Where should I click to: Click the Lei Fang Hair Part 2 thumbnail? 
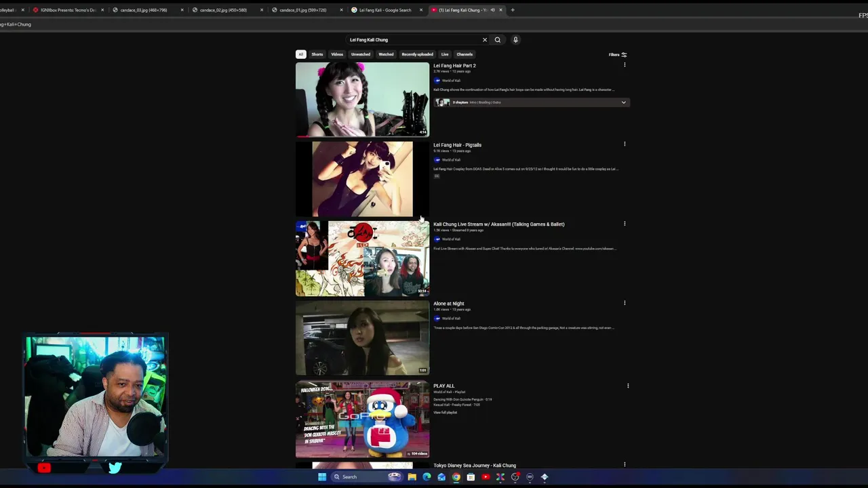(x=362, y=99)
